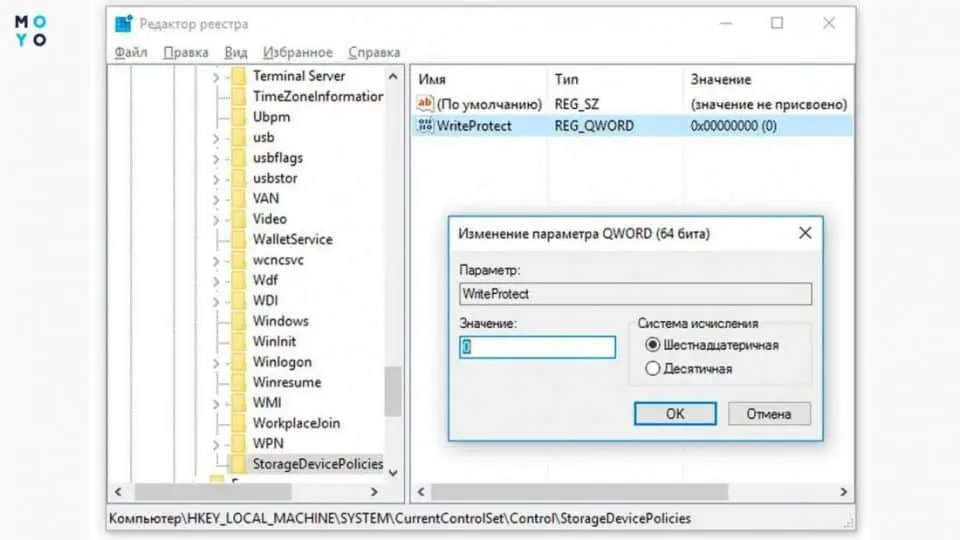Expand the usb tree node
The width and height of the screenshot is (960, 540).
click(216, 137)
